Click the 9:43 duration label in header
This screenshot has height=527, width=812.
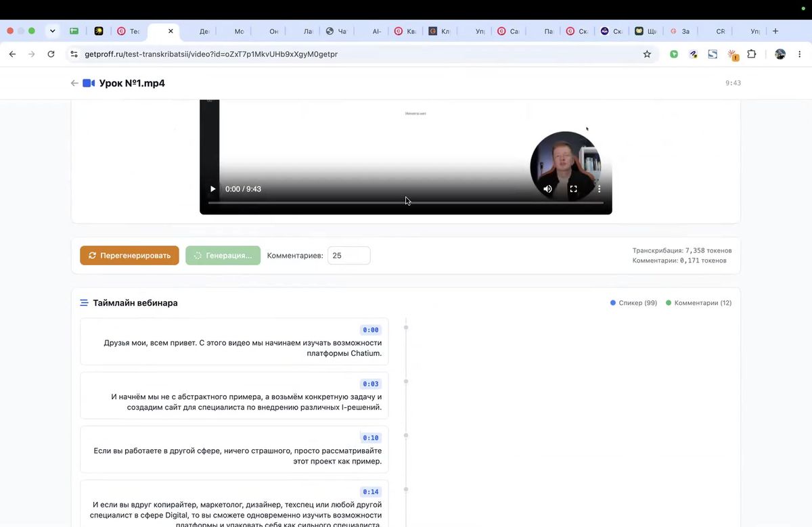tap(733, 83)
